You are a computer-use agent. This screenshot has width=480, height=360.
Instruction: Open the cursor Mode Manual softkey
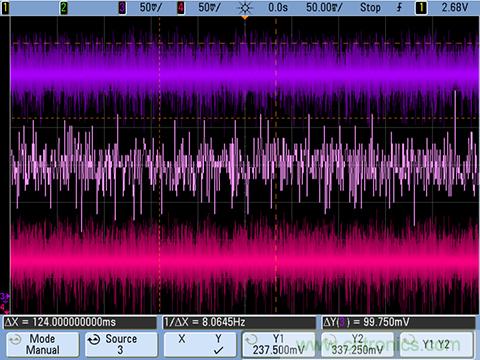click(x=43, y=344)
